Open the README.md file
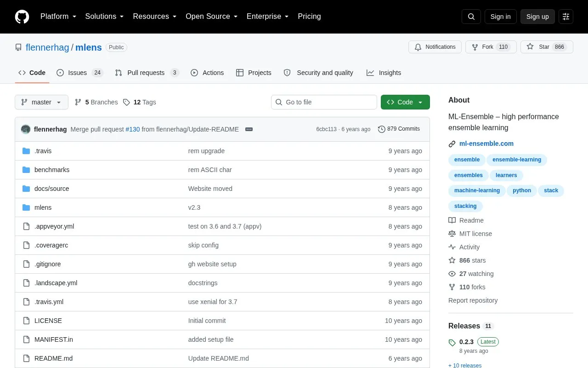 point(53,358)
